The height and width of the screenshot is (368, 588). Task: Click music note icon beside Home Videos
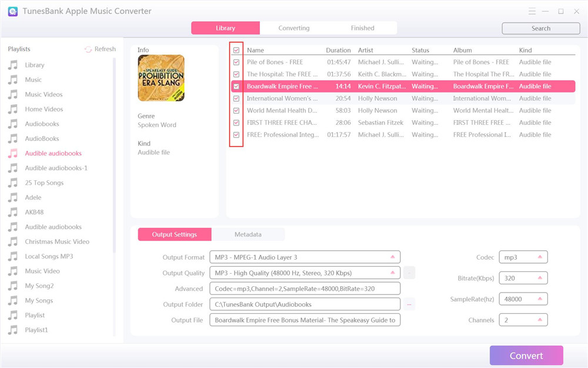13,110
